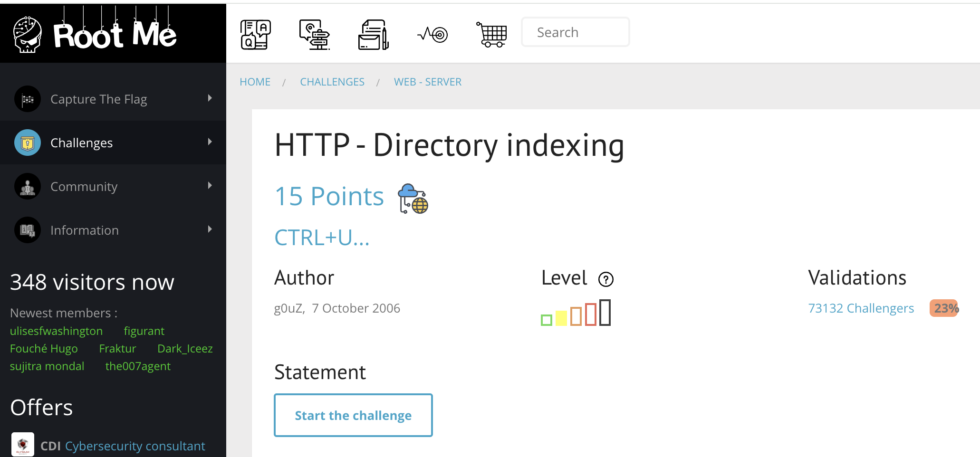Open the contact envelope icon
980x457 pixels.
(x=373, y=34)
